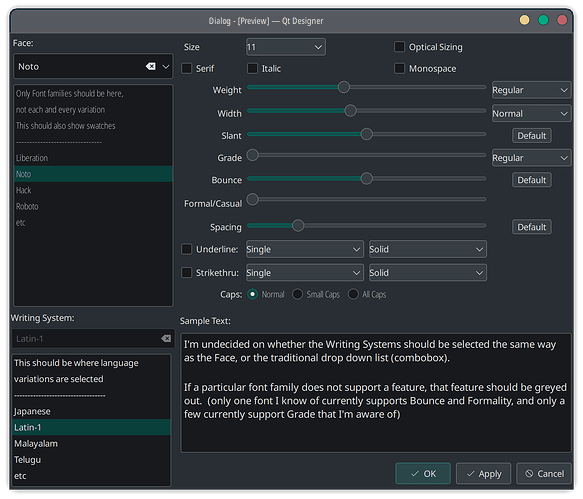
Task: Click the Slant slider handle
Action: point(367,134)
